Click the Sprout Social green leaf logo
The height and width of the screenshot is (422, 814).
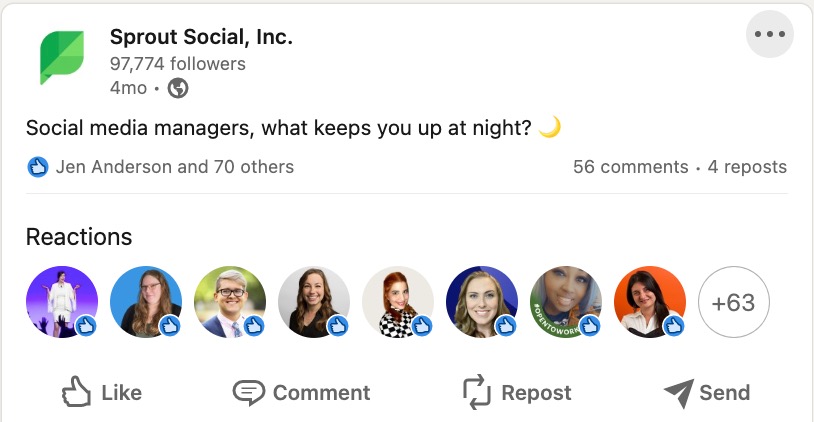(62, 57)
